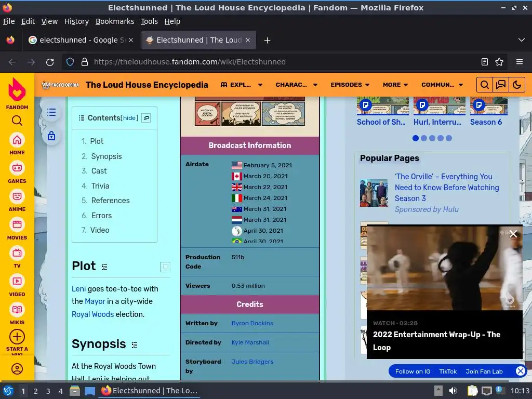Open a new Firefox tab
Screen dimensions: 532x399
click(x=268, y=41)
